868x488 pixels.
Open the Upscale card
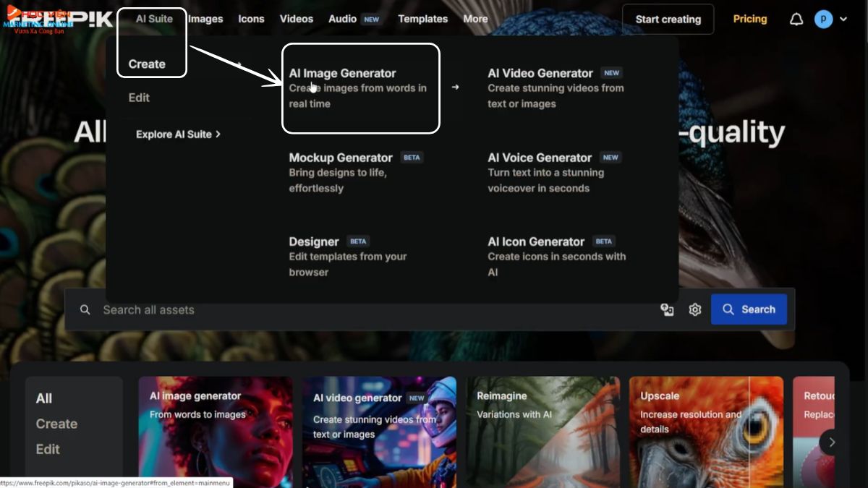coord(706,432)
